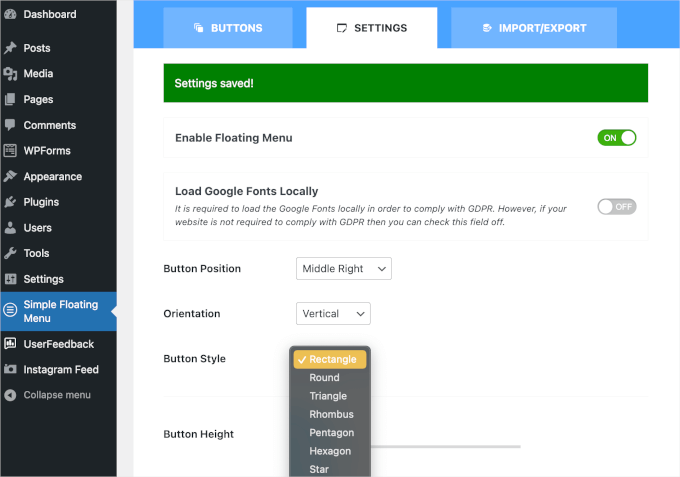This screenshot has height=477, width=680.
Task: Click the Button Position label
Action: [202, 268]
